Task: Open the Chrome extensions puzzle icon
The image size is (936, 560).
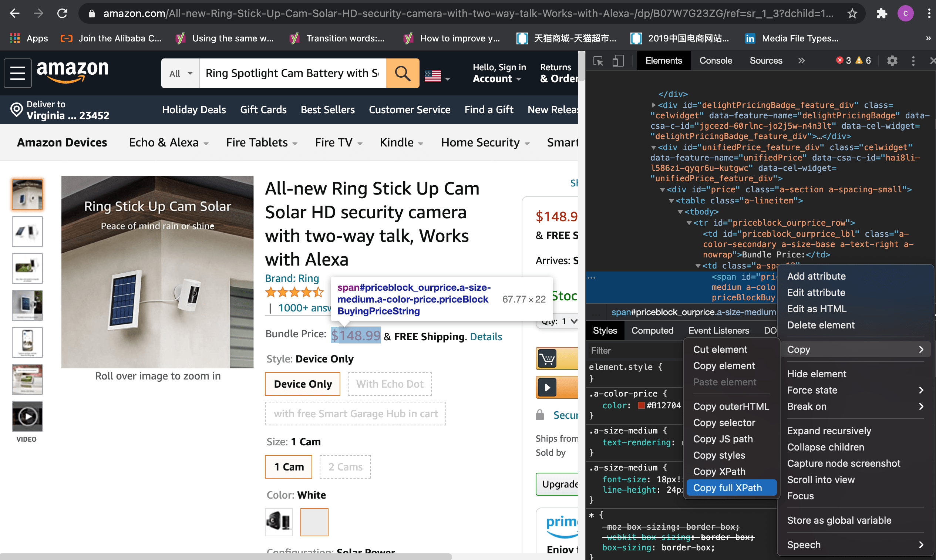Action: (x=882, y=14)
